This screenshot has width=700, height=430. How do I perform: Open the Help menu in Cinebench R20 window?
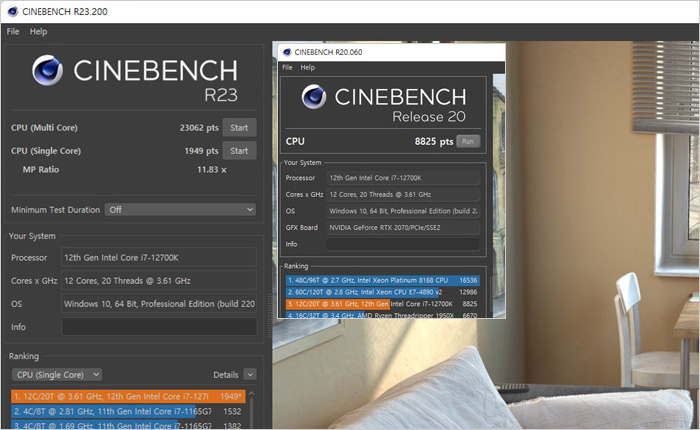pos(308,67)
